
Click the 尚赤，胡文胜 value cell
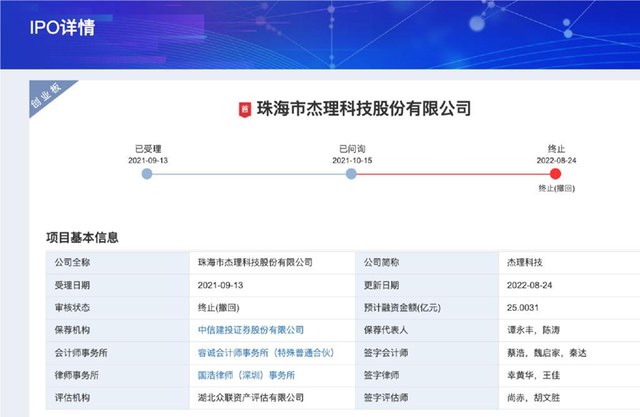coord(569,398)
